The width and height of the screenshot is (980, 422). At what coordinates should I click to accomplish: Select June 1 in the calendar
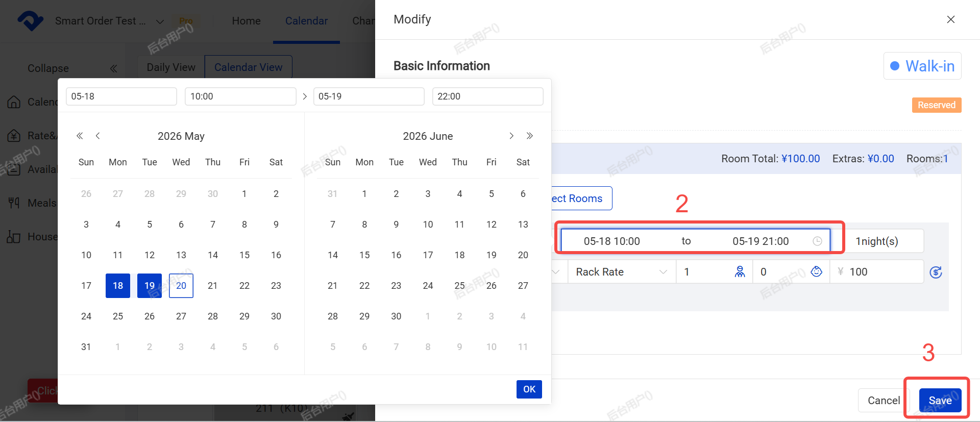tap(364, 194)
